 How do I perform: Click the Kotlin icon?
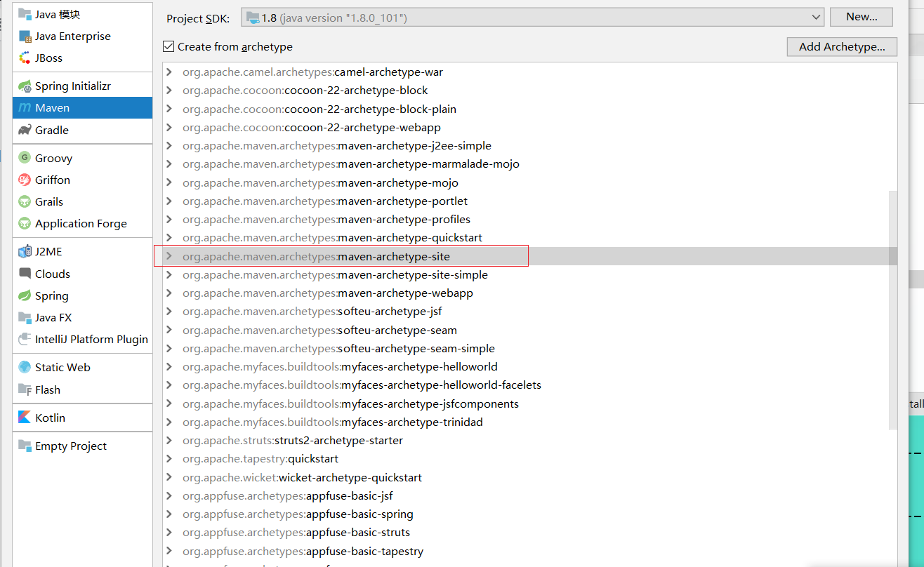25,418
